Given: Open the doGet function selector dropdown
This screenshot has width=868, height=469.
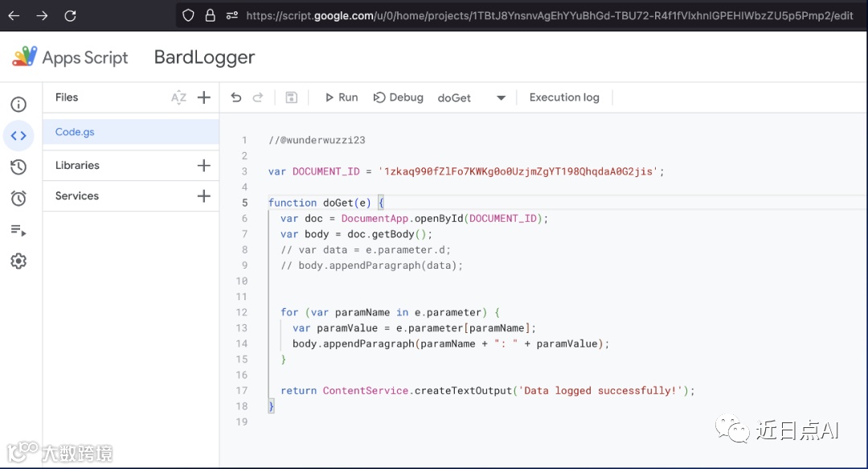Looking at the screenshot, I should pos(472,97).
